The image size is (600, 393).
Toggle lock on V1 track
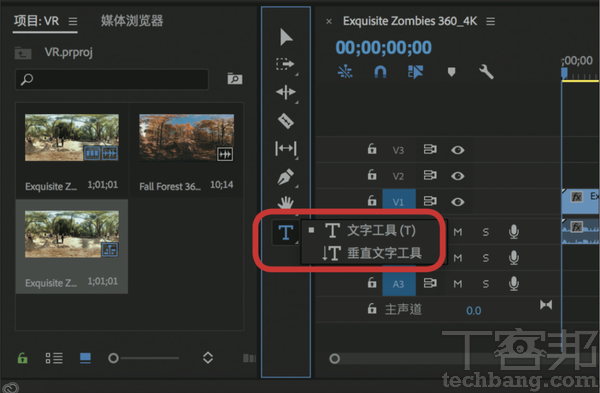tap(372, 201)
